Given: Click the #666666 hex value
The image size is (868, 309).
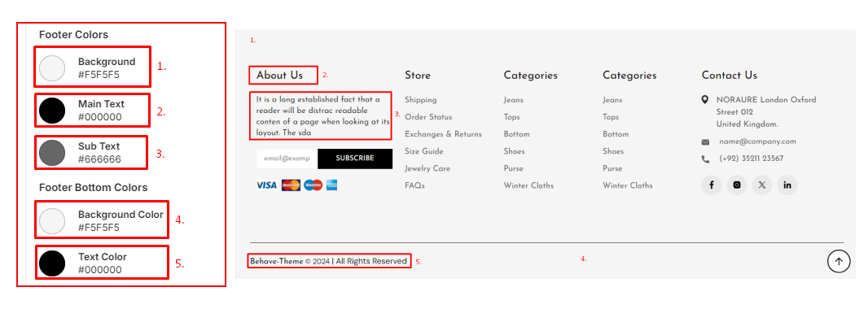Looking at the screenshot, I should point(99,159).
